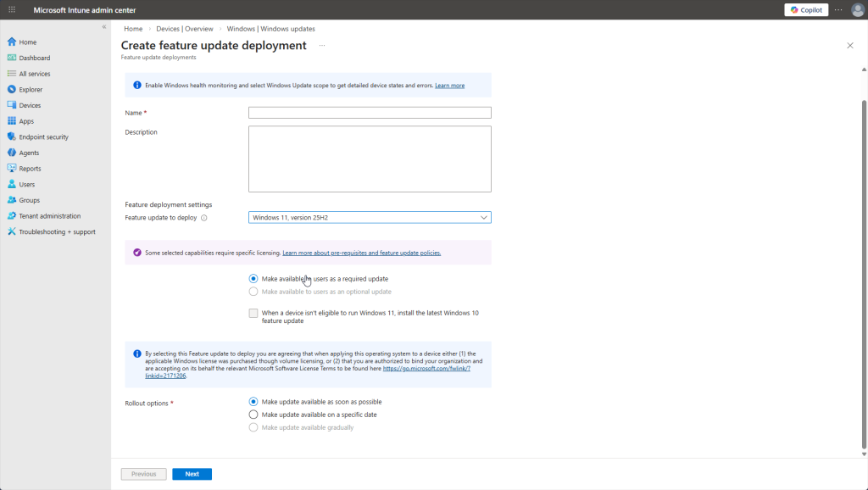Screen dimensions: 868x490
Task: Click the Next button
Action: pos(192,474)
